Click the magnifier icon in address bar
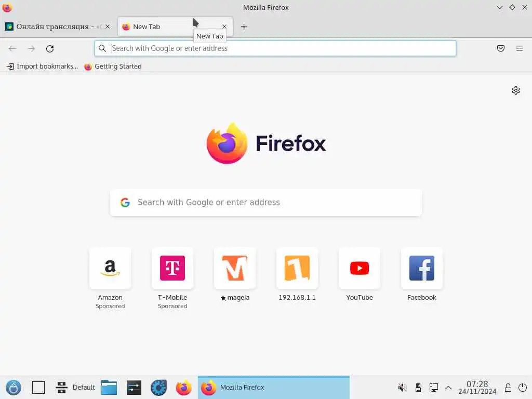This screenshot has height=399, width=532. (x=102, y=48)
